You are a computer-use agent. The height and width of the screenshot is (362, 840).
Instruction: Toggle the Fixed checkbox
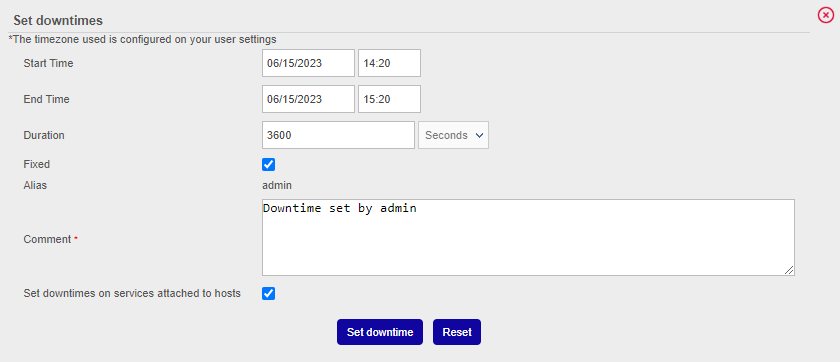point(268,164)
